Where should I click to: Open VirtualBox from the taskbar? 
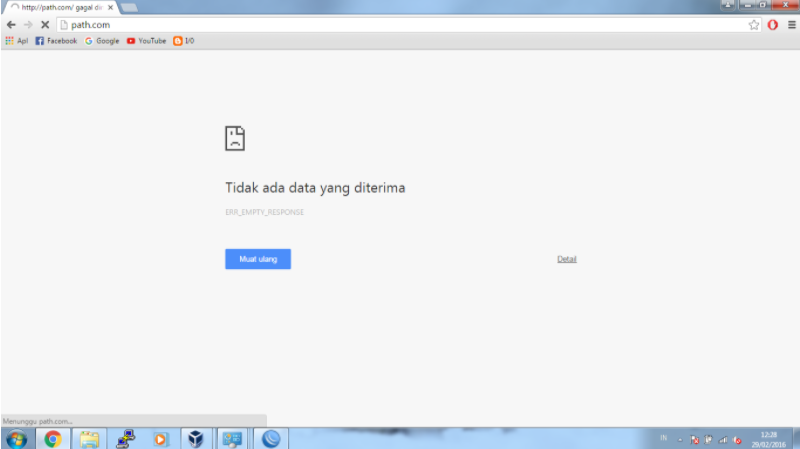(x=195, y=439)
